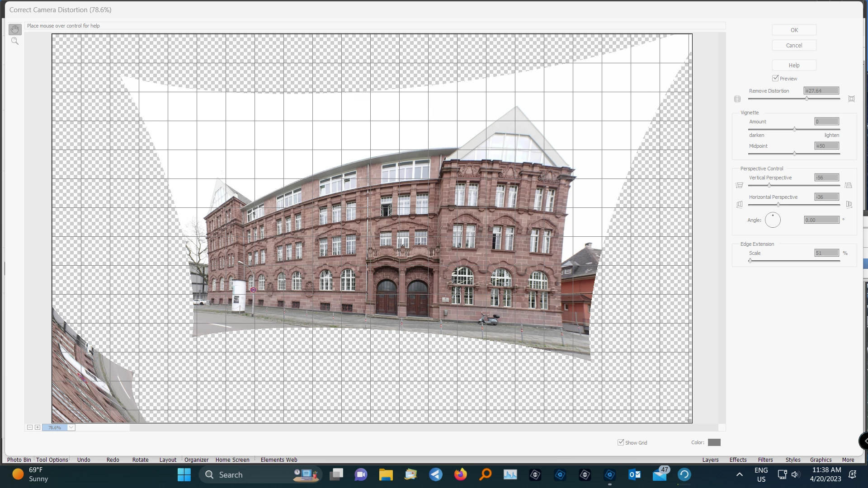Screen dimensions: 868x488
Task: Click the left vertical perspective icon
Action: 740,185
